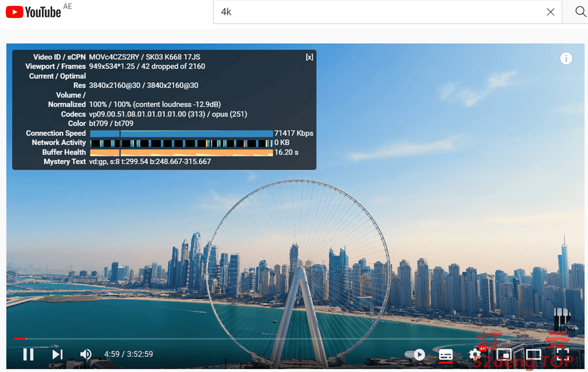Enter full screen mode

563,355
